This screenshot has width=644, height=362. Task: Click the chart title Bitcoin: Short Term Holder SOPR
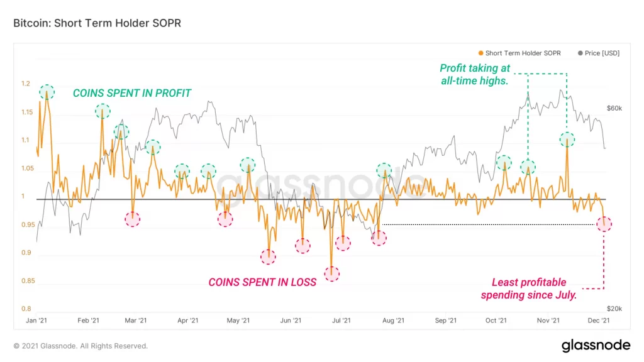[97, 23]
